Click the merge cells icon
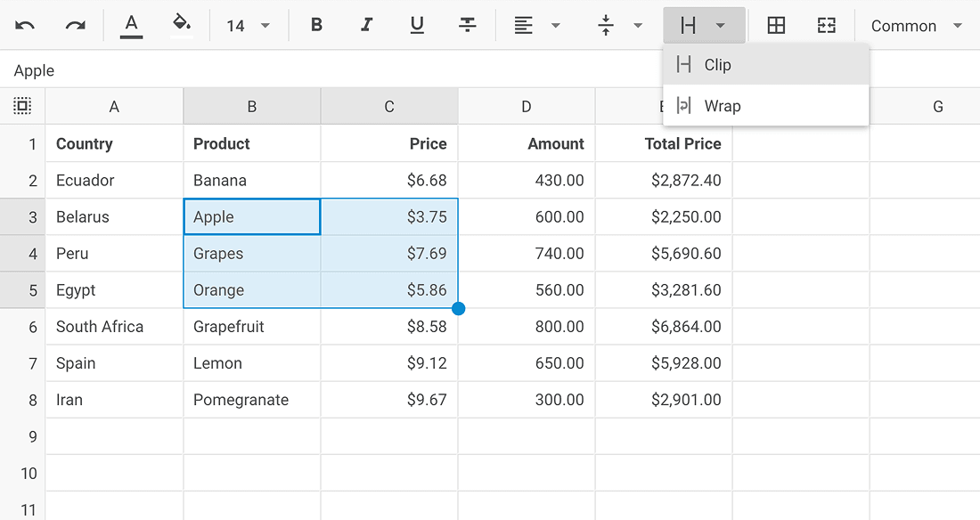 [826, 26]
